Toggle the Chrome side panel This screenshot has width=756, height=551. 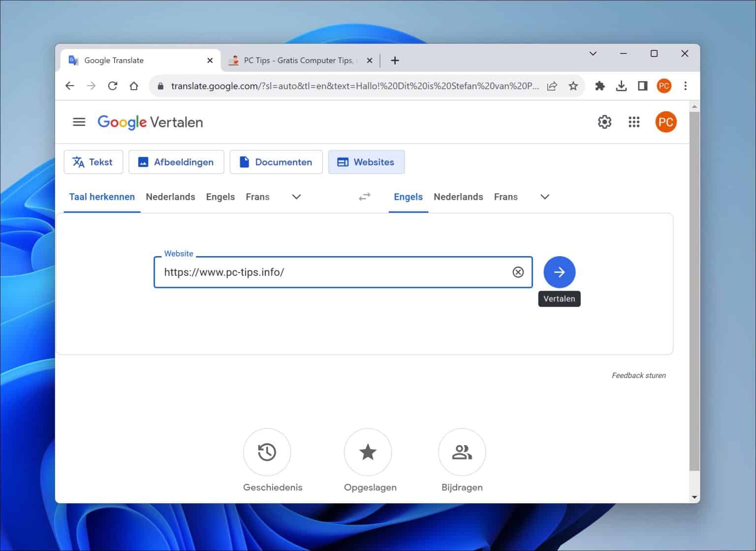642,86
